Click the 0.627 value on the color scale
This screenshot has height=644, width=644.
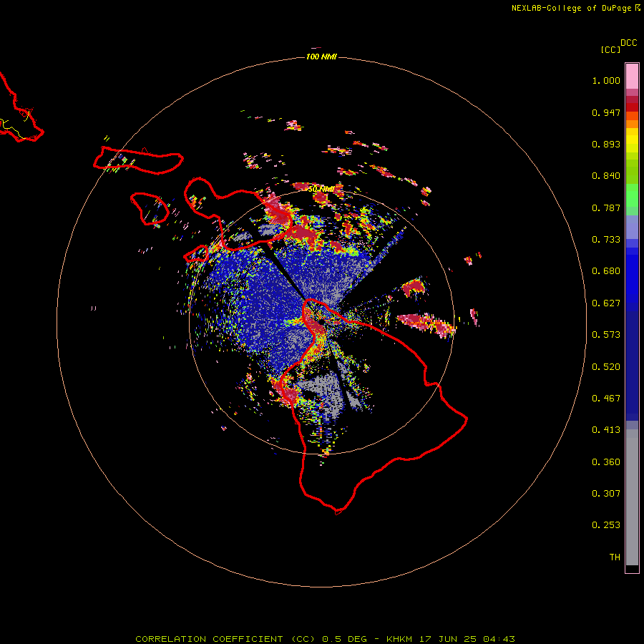606,303
